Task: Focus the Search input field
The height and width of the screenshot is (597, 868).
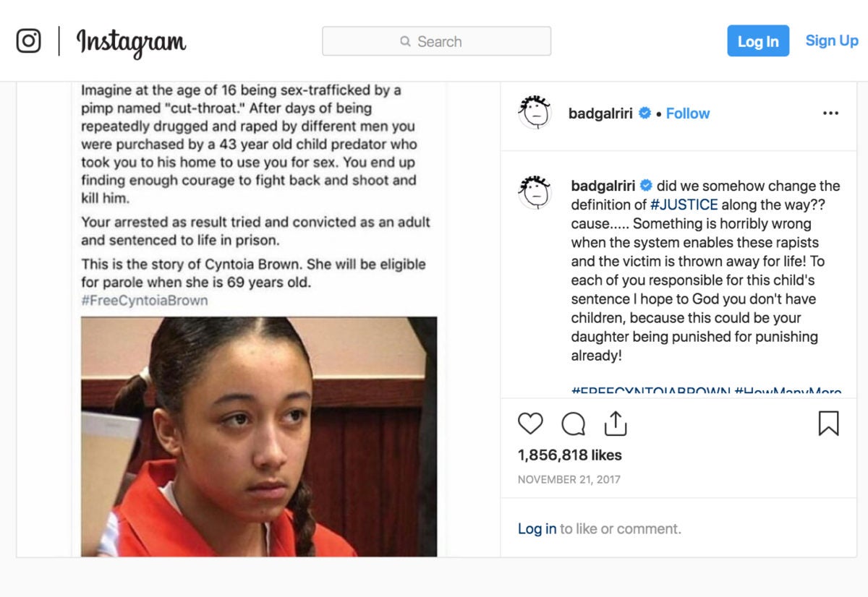Action: click(436, 41)
